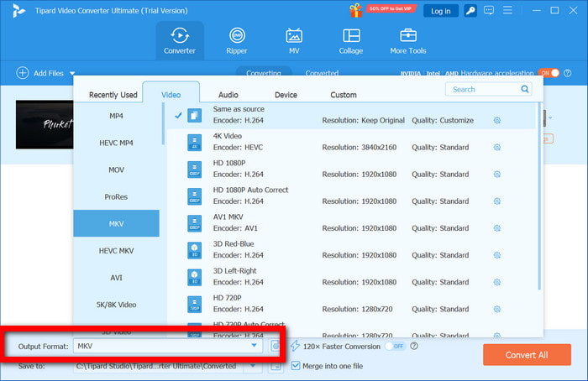The height and width of the screenshot is (381, 588).
Task: Open the hamburger menu icon
Action: click(507, 10)
